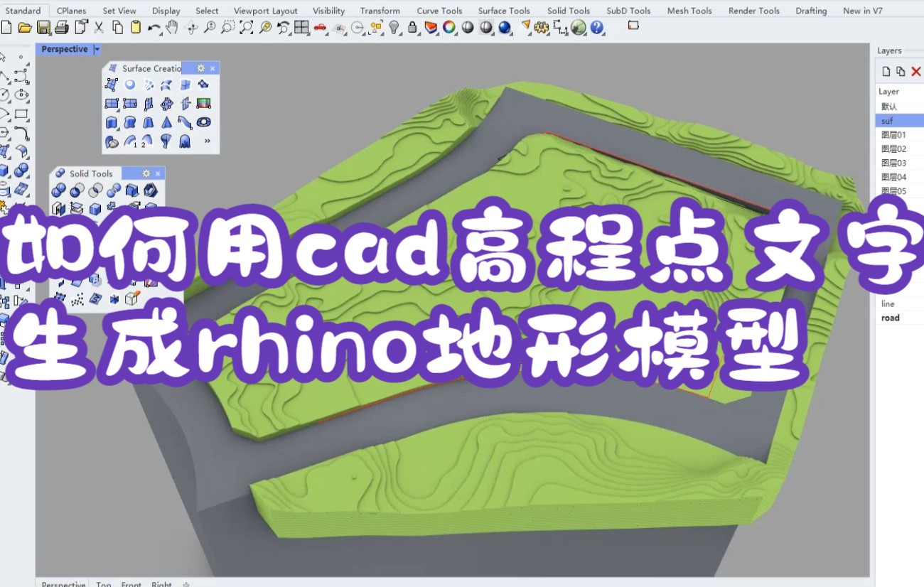Open the Edit Layers icon
This screenshot has width=924, height=587.
coord(431,28)
